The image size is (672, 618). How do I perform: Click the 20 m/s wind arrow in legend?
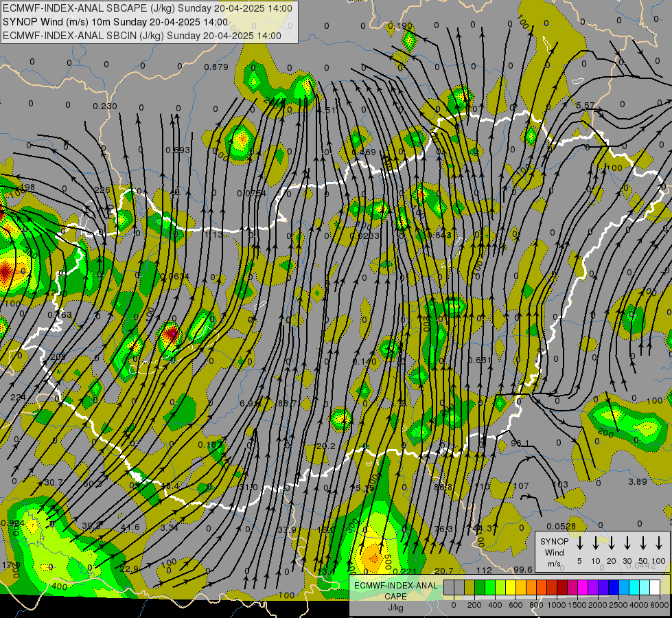pyautogui.click(x=612, y=543)
